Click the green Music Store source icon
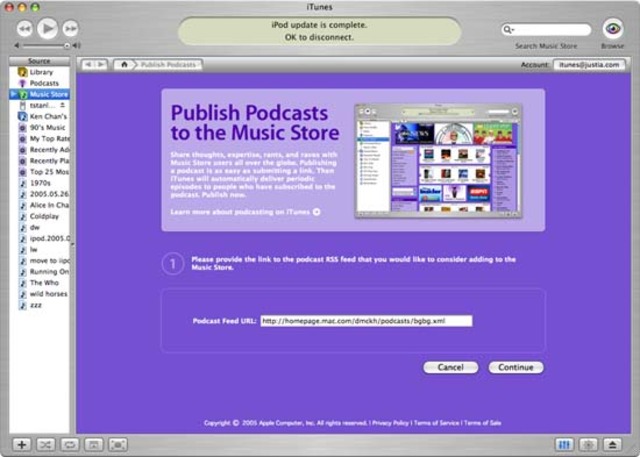The width and height of the screenshot is (640, 457). (23, 94)
